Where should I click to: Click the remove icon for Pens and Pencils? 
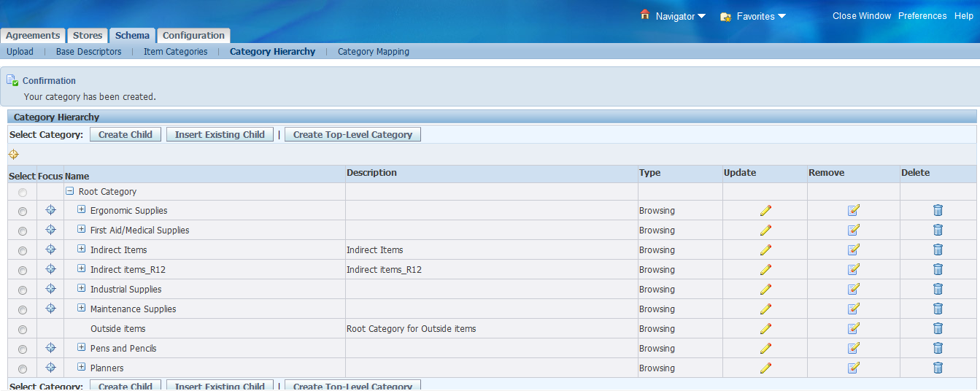(x=854, y=348)
